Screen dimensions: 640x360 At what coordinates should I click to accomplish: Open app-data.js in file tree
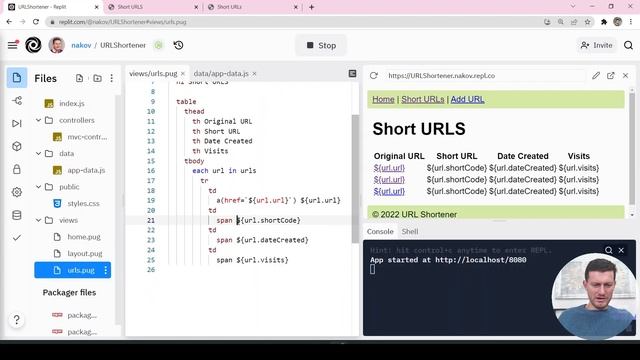click(86, 170)
